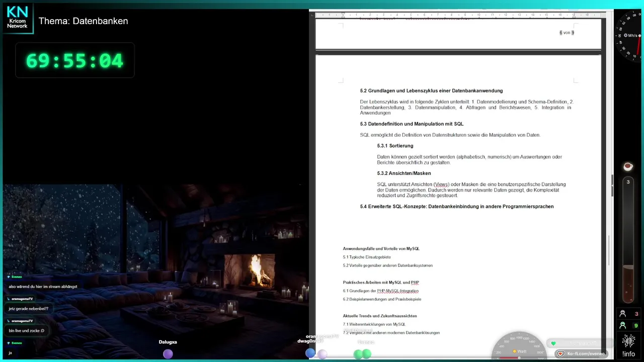This screenshot has height=362, width=644.
Task: Click 'Anwendungsfälle und Vorteile von MySQL' heading
Action: pyautogui.click(x=381, y=249)
